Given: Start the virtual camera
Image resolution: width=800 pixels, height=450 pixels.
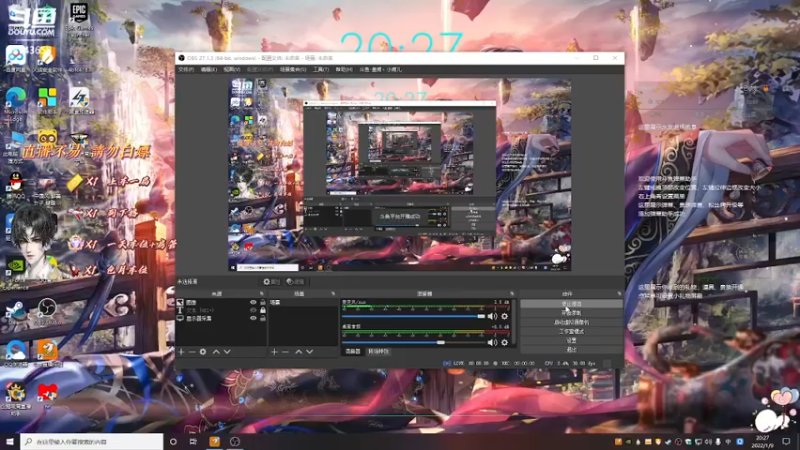Looking at the screenshot, I should (x=571, y=322).
